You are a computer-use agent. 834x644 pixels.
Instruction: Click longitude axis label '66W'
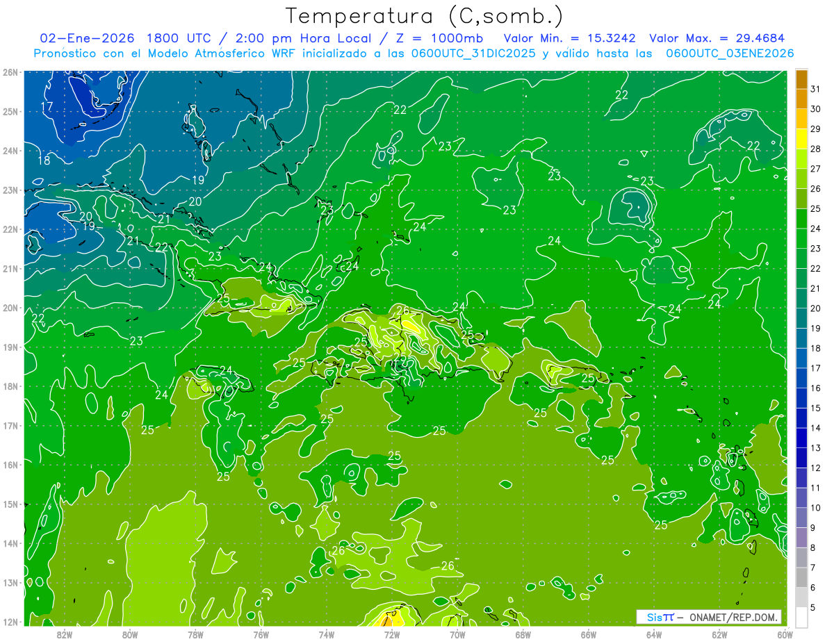[589, 634]
